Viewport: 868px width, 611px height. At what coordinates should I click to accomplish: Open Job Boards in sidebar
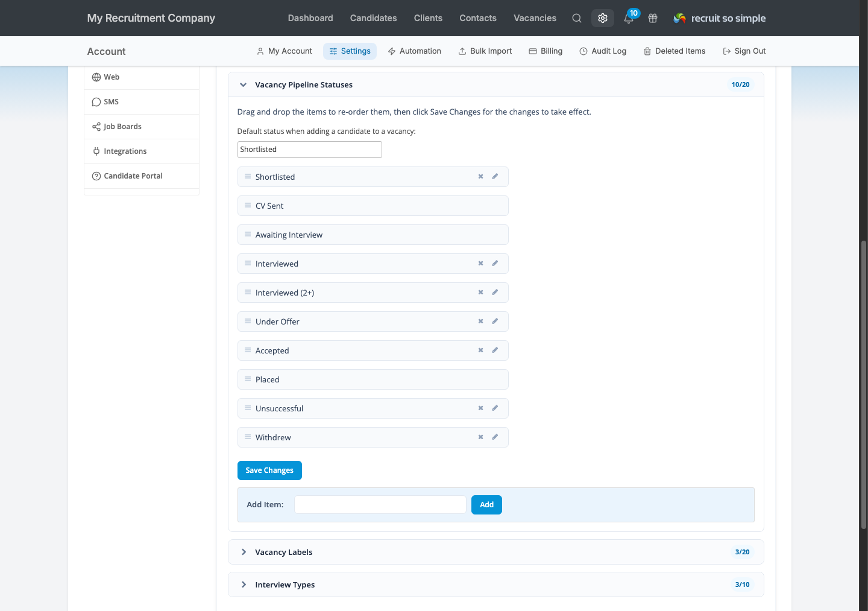pyautogui.click(x=142, y=127)
